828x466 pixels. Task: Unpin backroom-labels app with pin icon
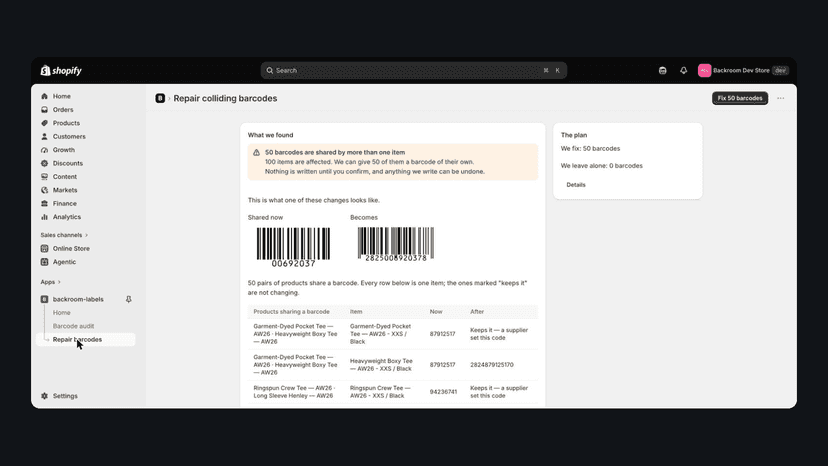pyautogui.click(x=128, y=299)
